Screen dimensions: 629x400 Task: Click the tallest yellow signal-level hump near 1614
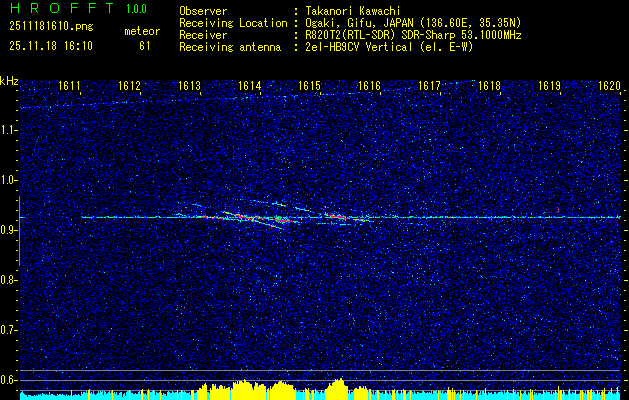pos(243,389)
